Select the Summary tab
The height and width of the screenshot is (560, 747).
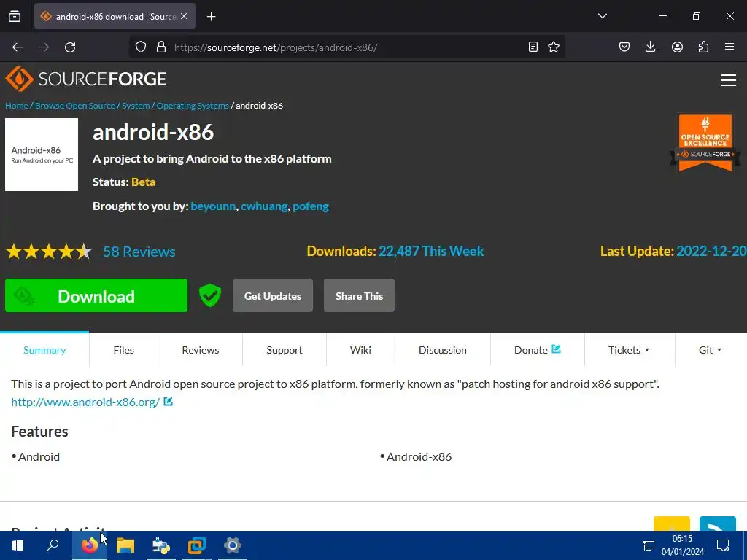tap(44, 350)
